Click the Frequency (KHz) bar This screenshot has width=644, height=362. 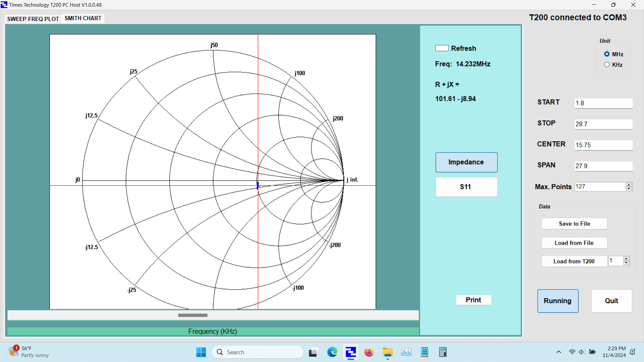click(213, 331)
